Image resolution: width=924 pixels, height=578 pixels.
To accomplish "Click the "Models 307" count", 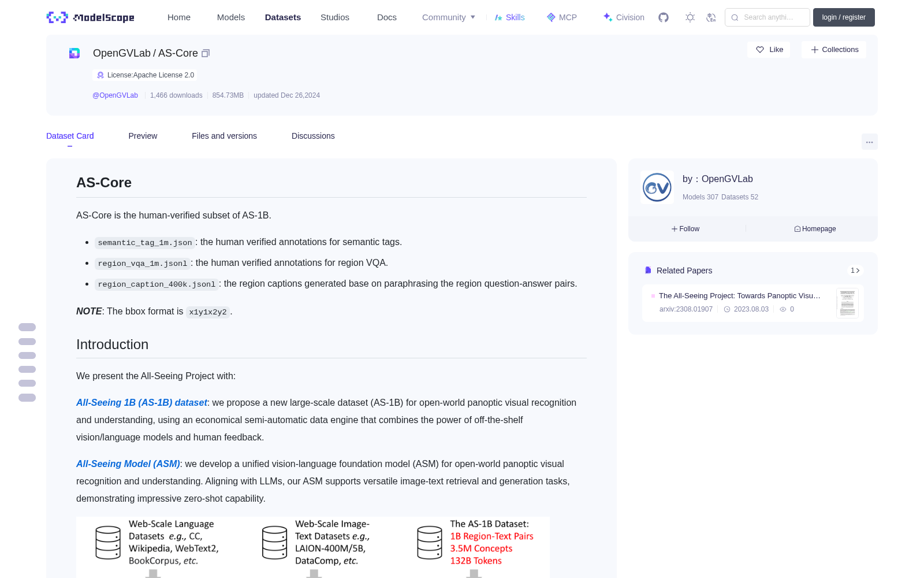I will click(701, 197).
